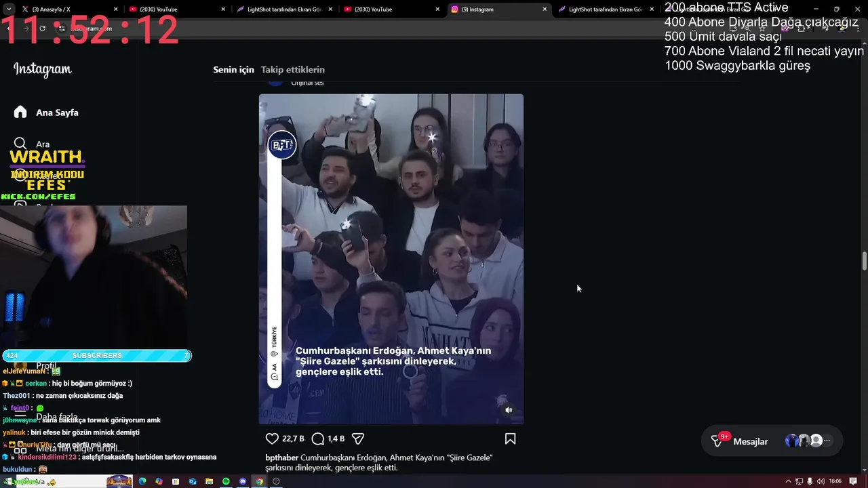Screen dimensions: 868x488
Task: Switch to Takip ettiklerin feed tab
Action: point(293,70)
